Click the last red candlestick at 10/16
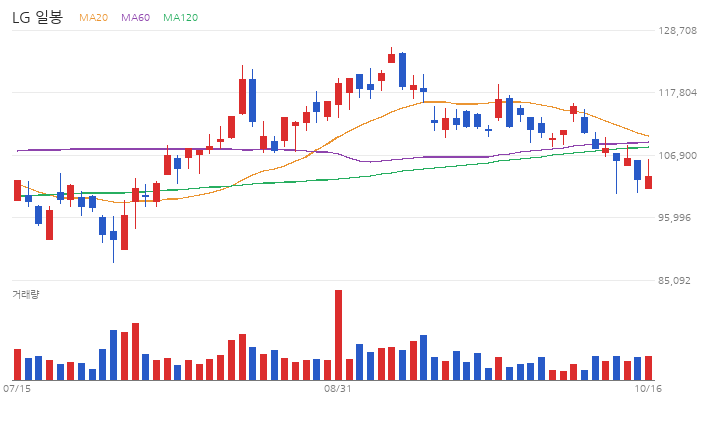The image size is (720, 440). pos(648,175)
